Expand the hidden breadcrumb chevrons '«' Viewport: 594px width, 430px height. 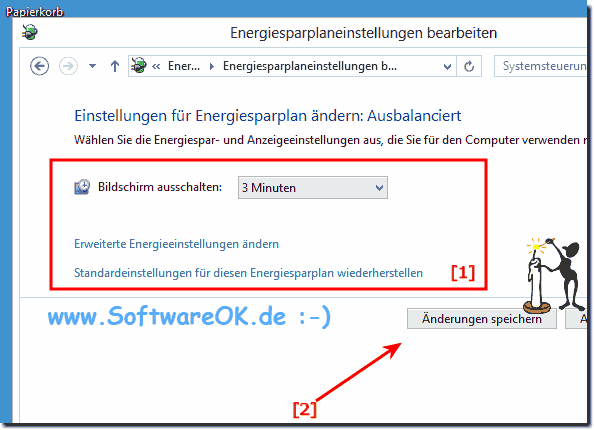coord(156,67)
